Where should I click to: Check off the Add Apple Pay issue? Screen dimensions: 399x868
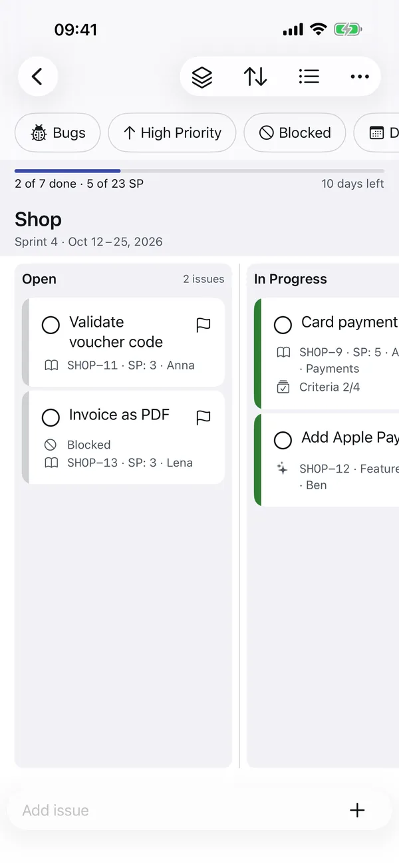283,440
